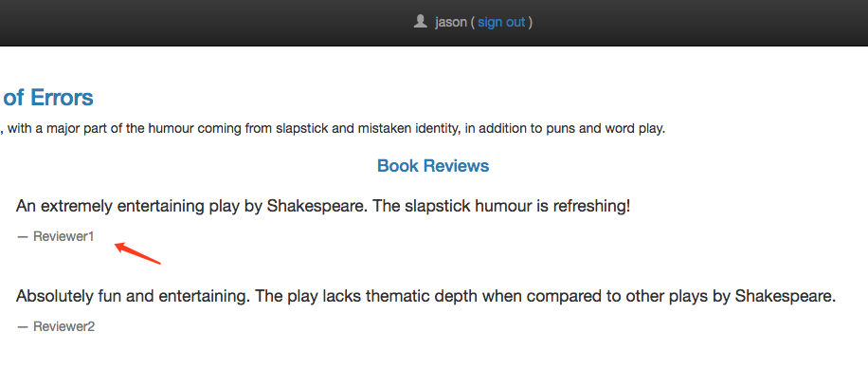Click the review beginning "An extremely entertaining play"
The height and width of the screenshot is (369, 868).
point(323,206)
